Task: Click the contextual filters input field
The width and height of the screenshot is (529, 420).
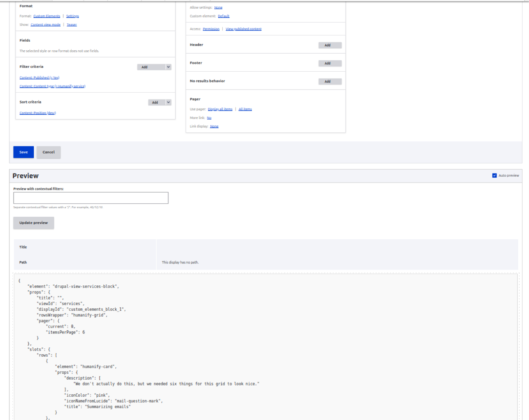Action: [90, 198]
